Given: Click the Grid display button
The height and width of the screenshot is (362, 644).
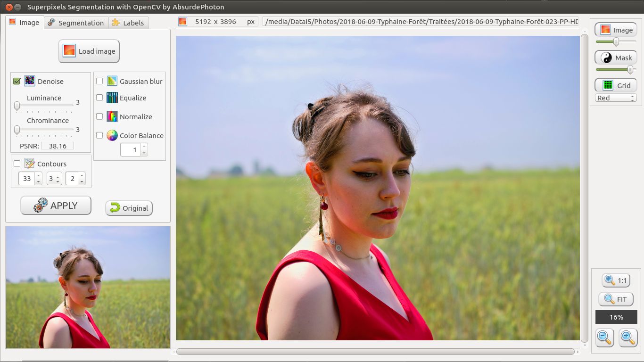Looking at the screenshot, I should 616,85.
